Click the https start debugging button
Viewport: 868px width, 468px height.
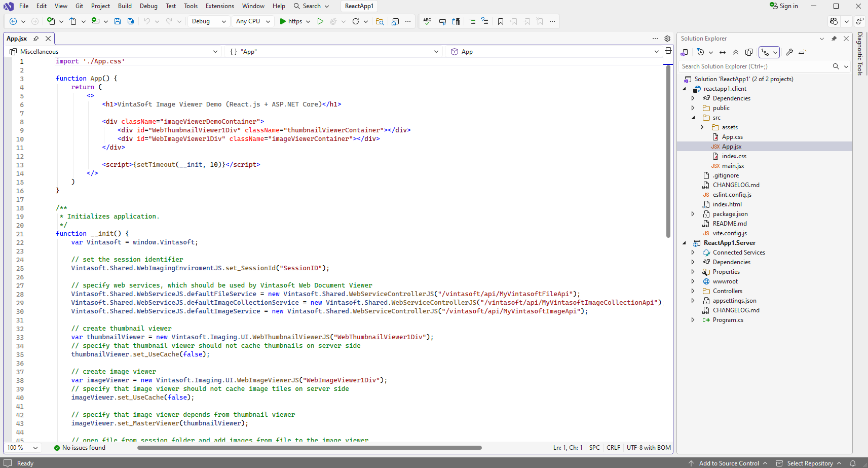pos(290,21)
